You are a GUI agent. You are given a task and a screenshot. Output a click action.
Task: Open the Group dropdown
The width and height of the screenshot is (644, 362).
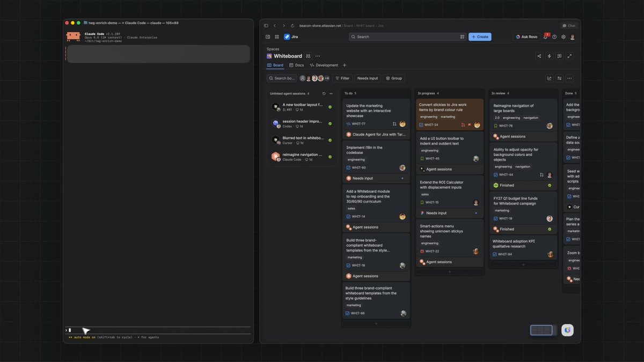pyautogui.click(x=394, y=78)
